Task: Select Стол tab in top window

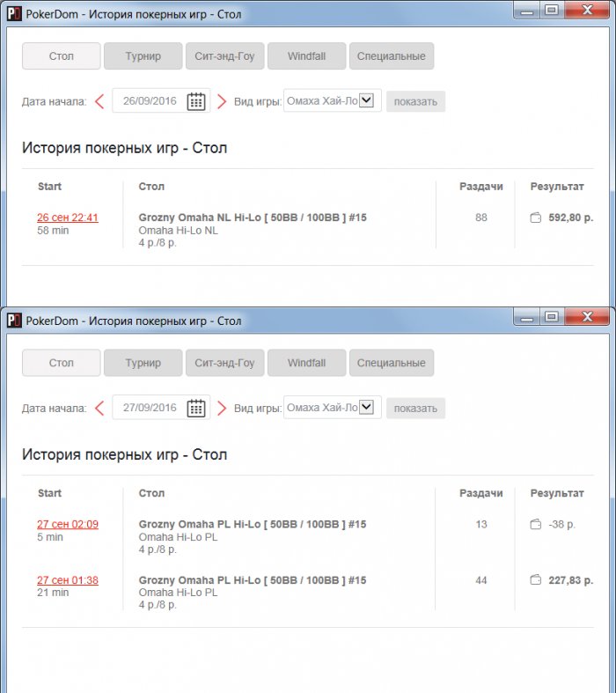Action: click(62, 56)
